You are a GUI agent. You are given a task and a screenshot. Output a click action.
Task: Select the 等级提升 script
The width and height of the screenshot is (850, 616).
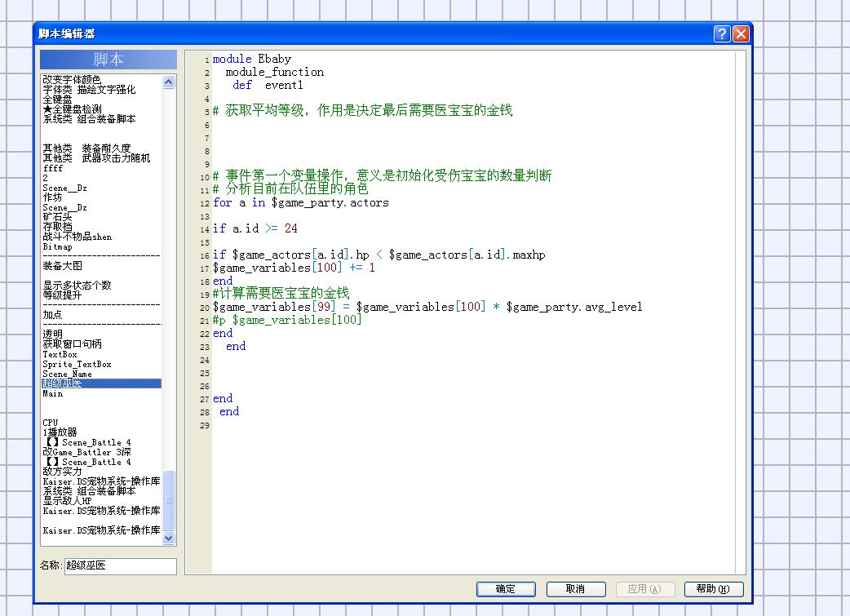click(62, 295)
